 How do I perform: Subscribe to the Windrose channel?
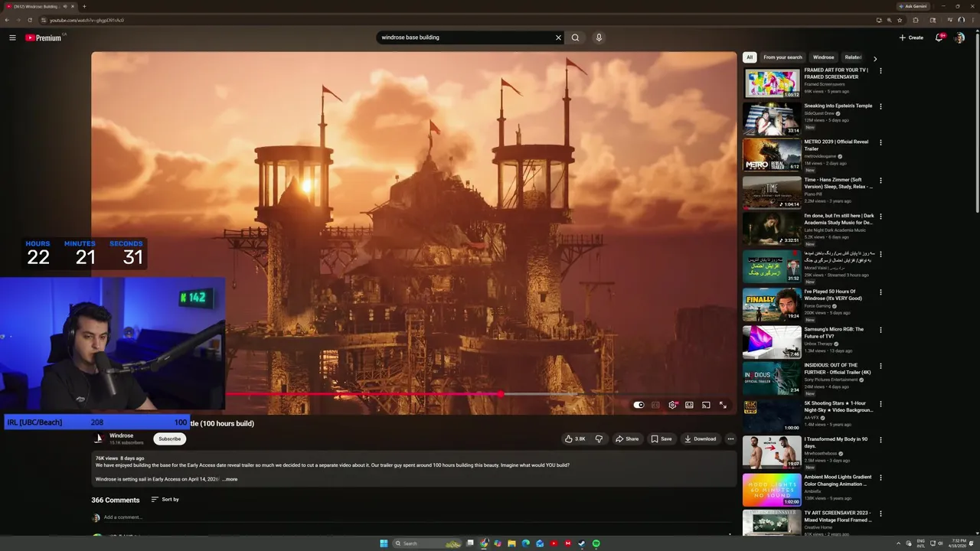(169, 439)
